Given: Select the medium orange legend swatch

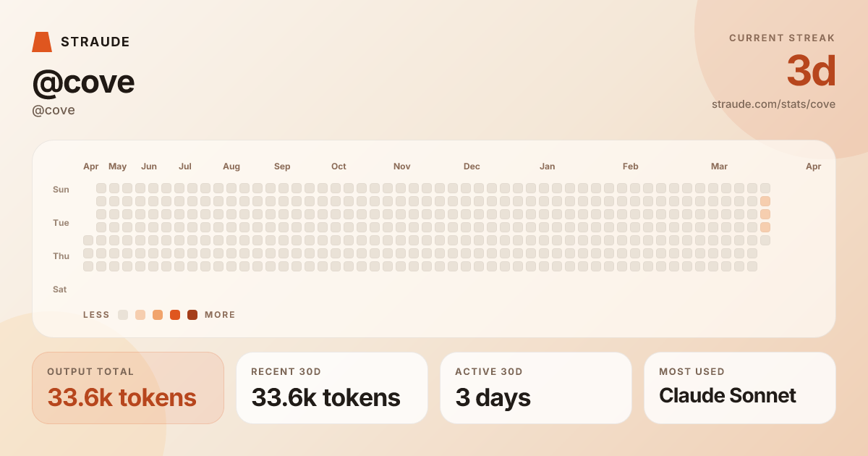Looking at the screenshot, I should 158,315.
